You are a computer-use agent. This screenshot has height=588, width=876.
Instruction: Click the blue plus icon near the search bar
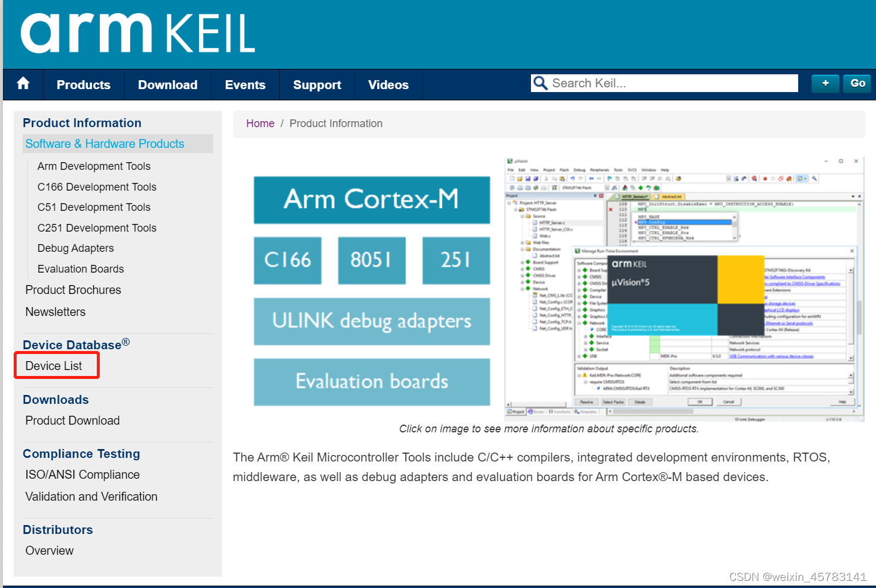pos(825,83)
